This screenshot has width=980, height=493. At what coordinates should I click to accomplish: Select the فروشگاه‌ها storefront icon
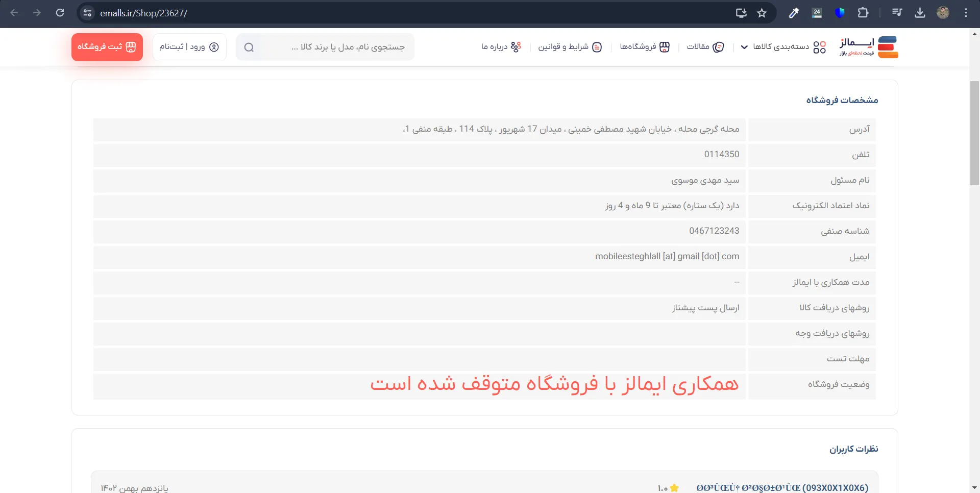pos(665,46)
